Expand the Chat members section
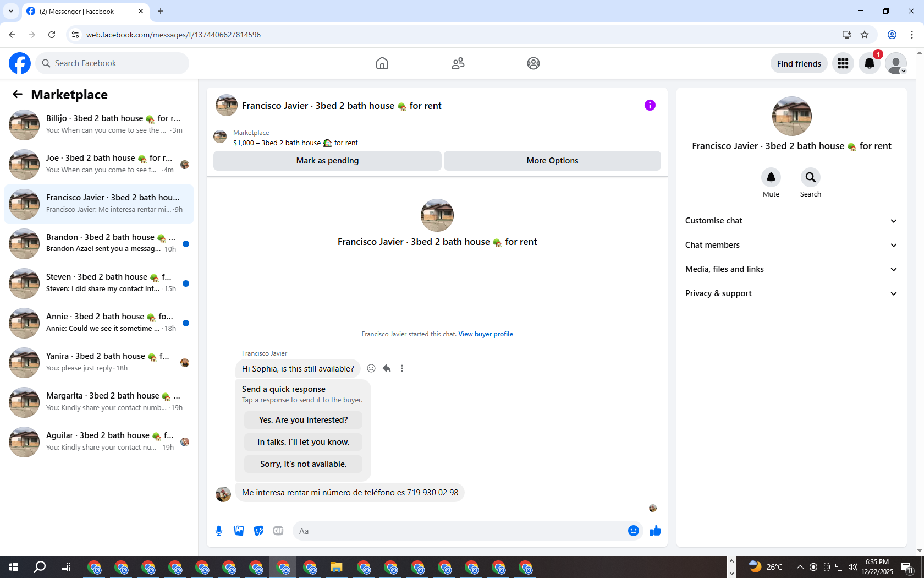Screen dimensions: 924x578 [791, 245]
